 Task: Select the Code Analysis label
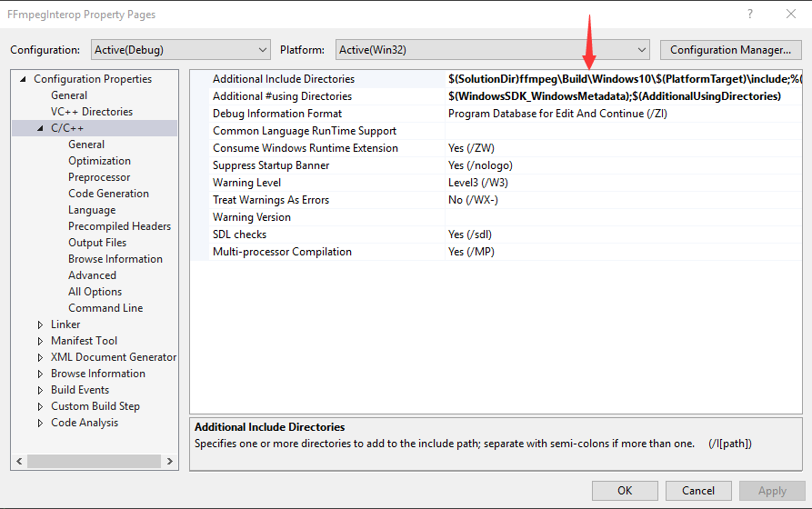click(85, 423)
